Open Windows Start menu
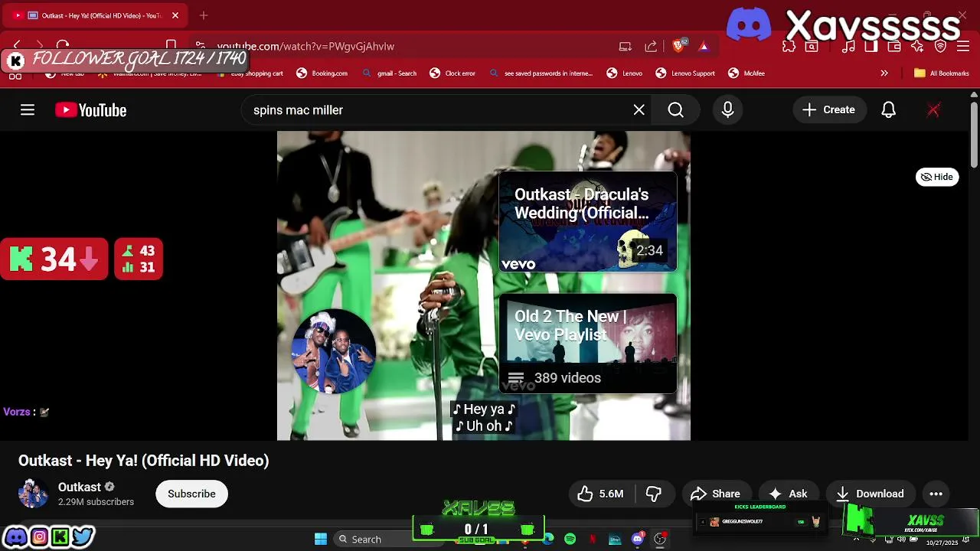980x551 pixels. coord(321,539)
